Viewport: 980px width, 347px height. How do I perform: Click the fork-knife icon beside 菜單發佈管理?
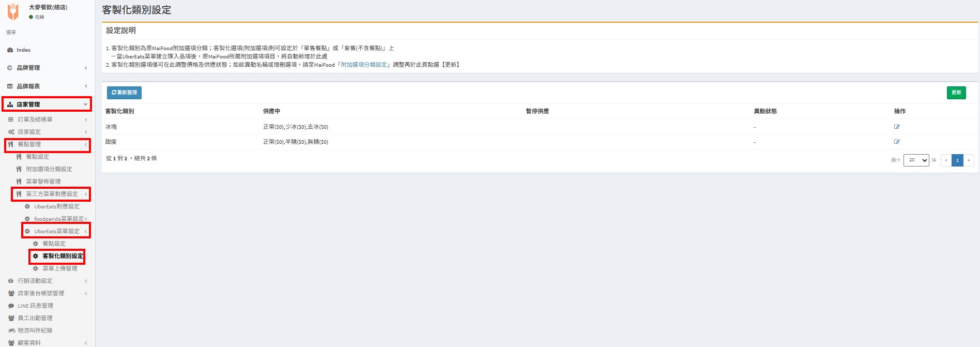pyautogui.click(x=19, y=182)
